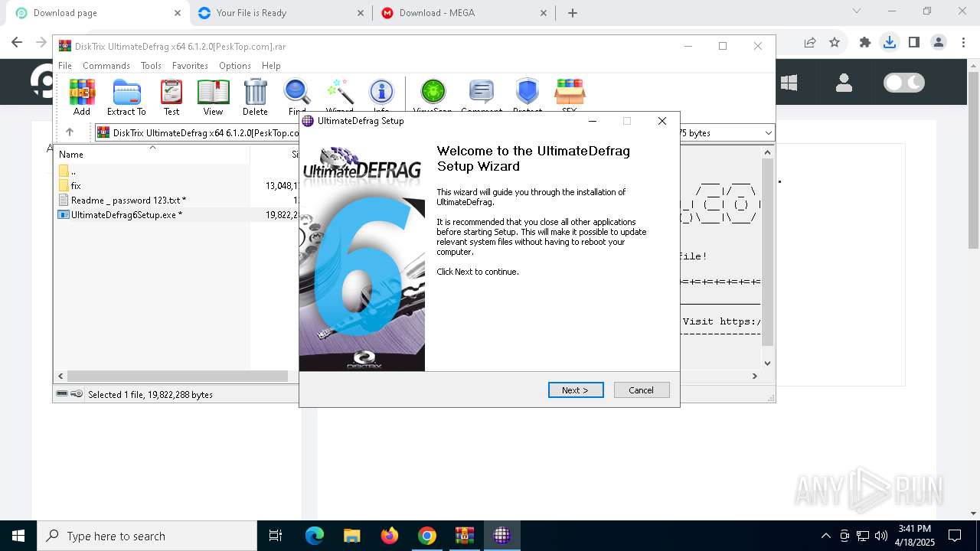
Task: Sort file list by Name column
Action: [x=152, y=154]
